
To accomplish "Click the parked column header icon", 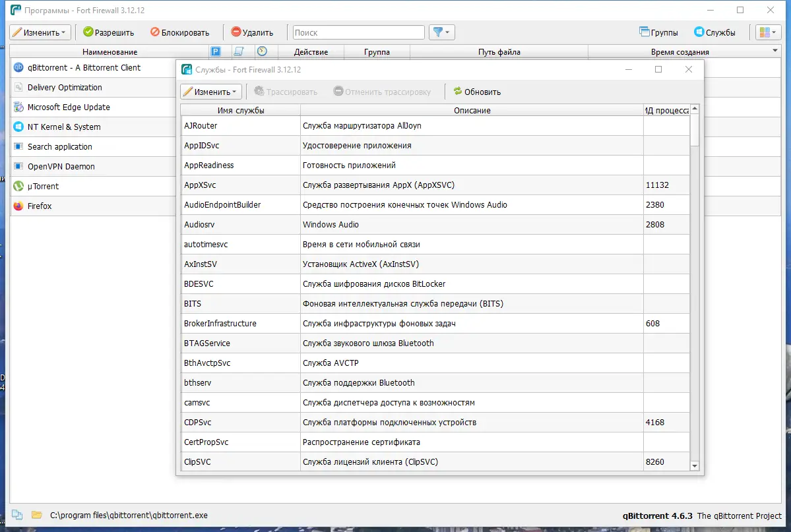I will point(216,51).
